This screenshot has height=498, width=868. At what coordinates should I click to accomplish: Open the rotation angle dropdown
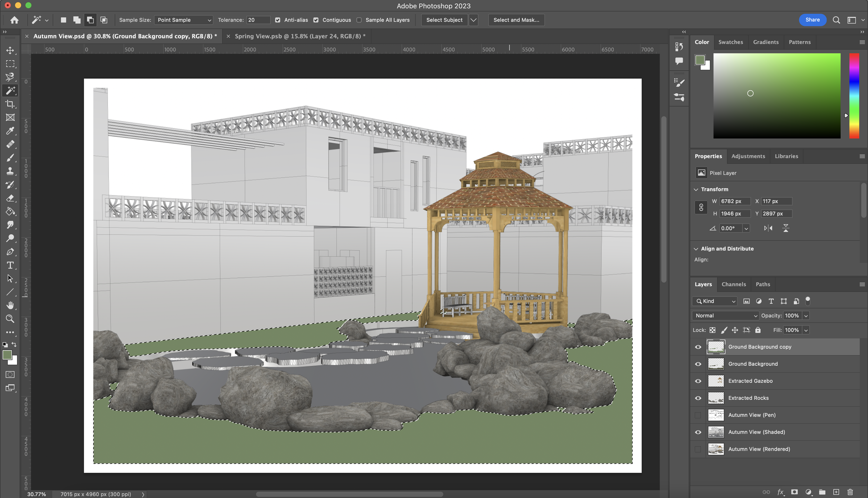pos(746,228)
